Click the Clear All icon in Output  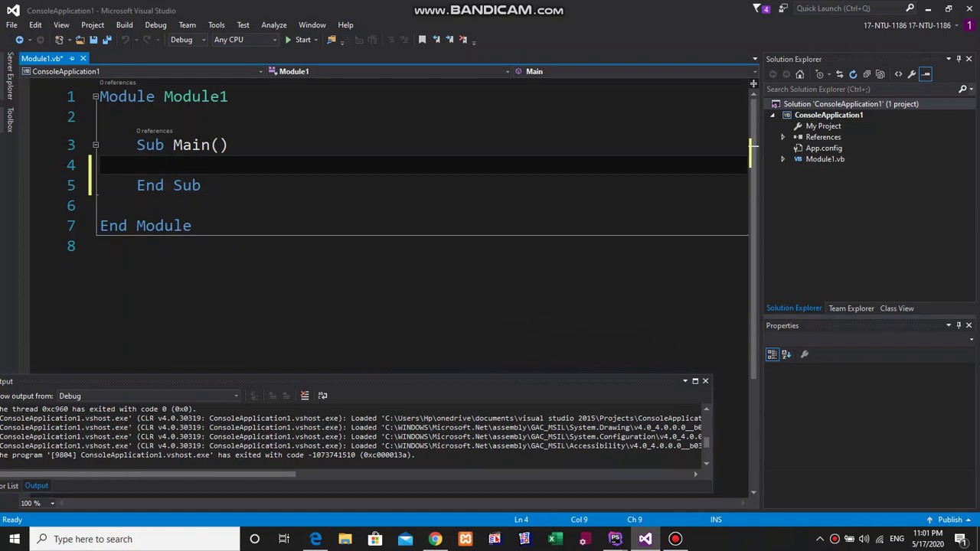pyautogui.click(x=305, y=396)
